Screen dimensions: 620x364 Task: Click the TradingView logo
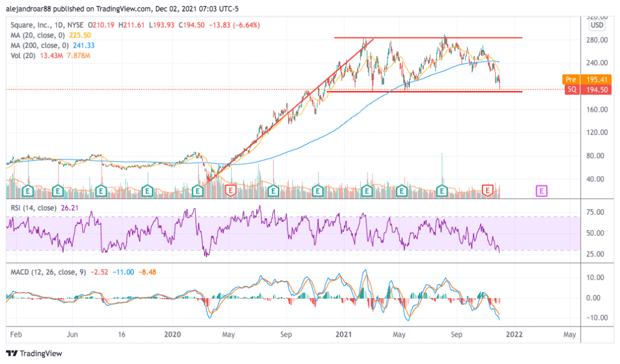[35, 353]
